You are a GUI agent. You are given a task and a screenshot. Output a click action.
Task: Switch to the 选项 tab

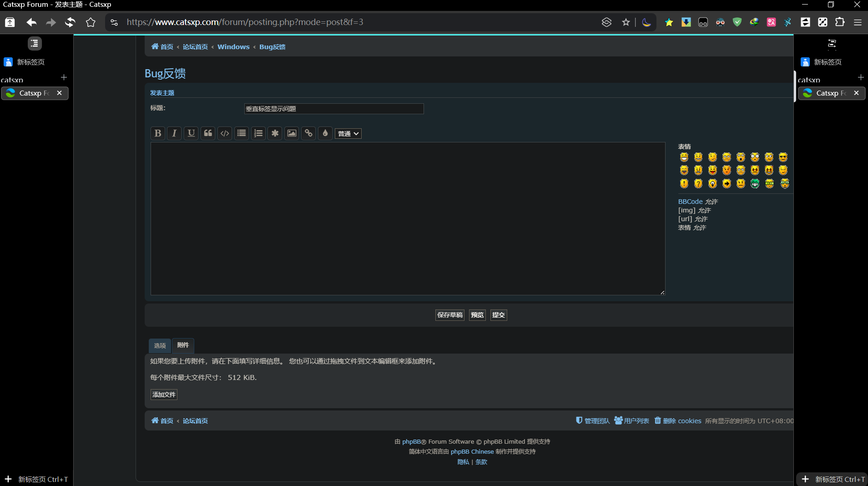coord(160,346)
